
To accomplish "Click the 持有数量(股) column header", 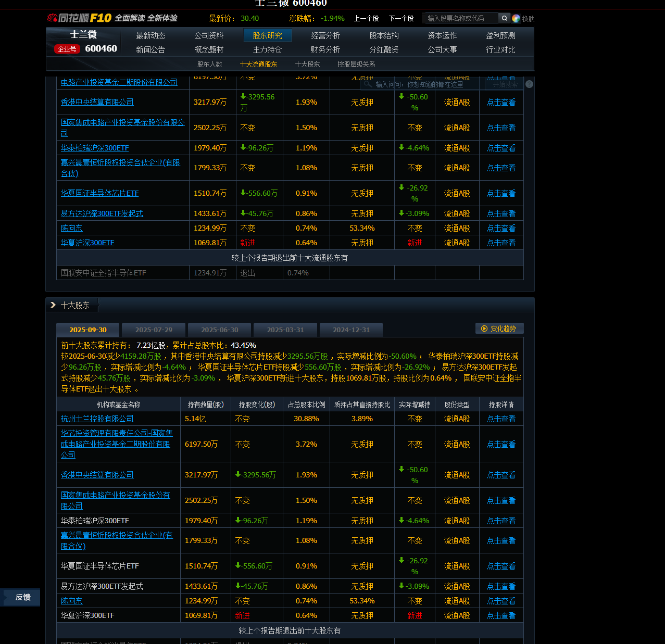I will (x=206, y=405).
